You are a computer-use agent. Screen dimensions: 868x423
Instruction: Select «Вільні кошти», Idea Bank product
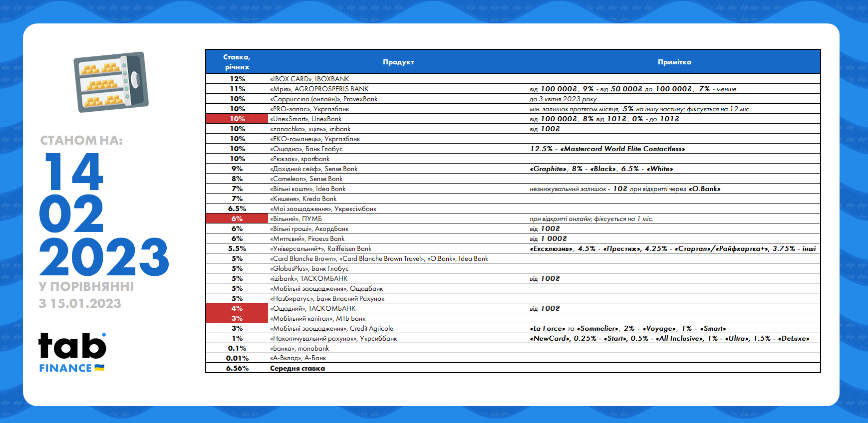pos(308,189)
